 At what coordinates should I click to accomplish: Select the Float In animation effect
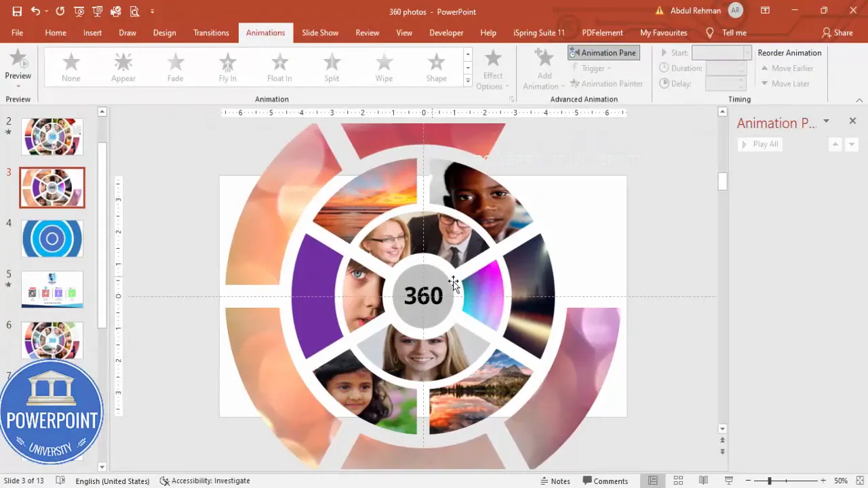click(x=279, y=68)
